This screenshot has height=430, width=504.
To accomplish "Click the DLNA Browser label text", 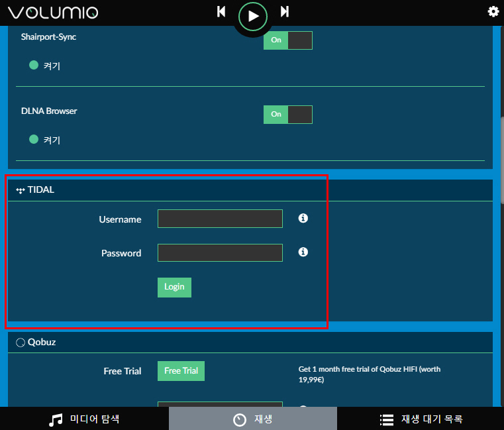I will pos(49,111).
